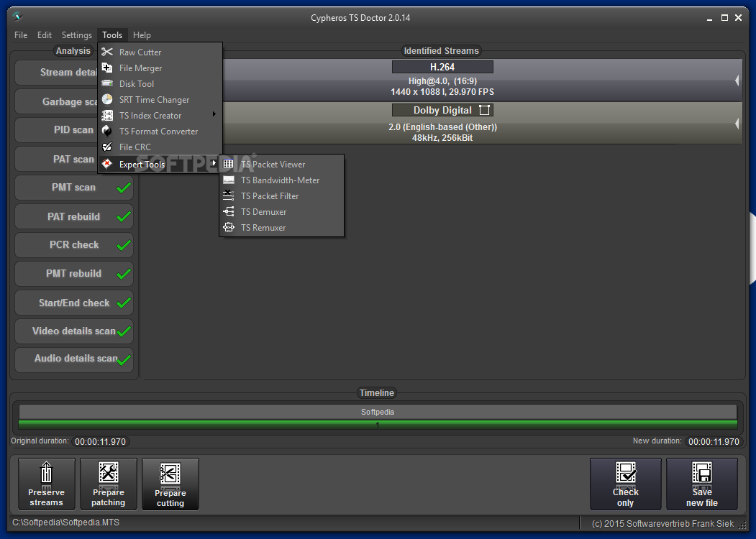Click the PAT rebuild analysis button

(74, 216)
